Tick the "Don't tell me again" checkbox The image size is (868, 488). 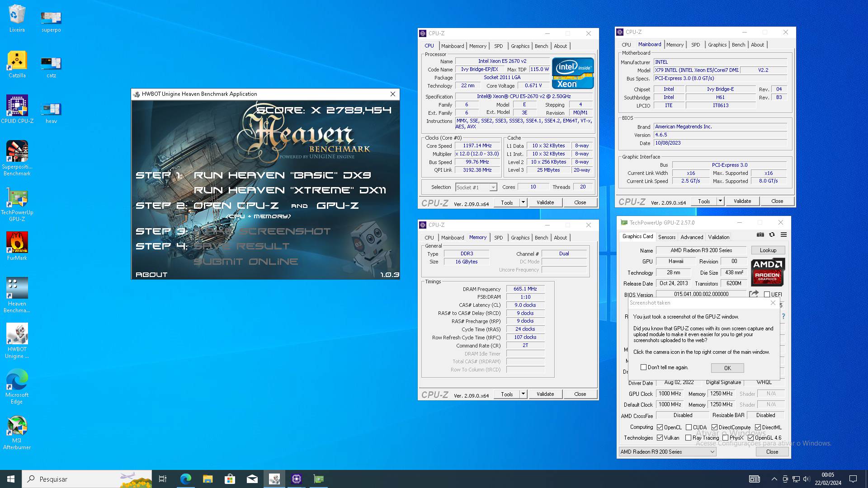pyautogui.click(x=643, y=367)
